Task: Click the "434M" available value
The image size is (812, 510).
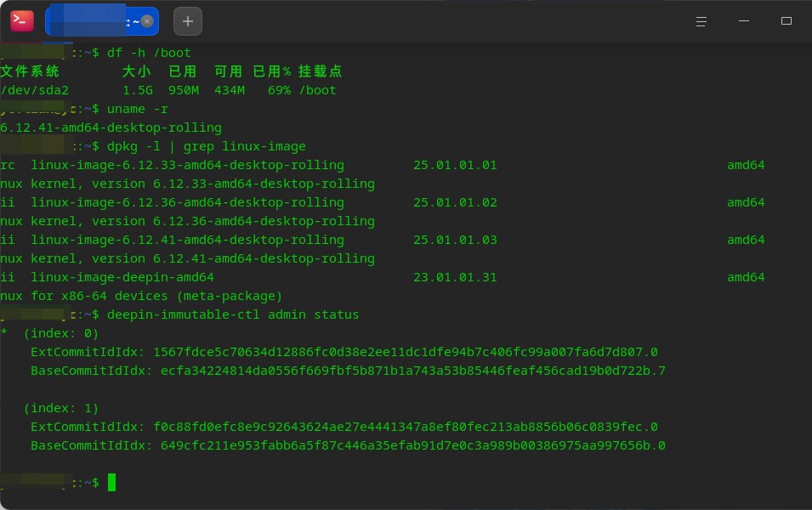Action: point(230,90)
